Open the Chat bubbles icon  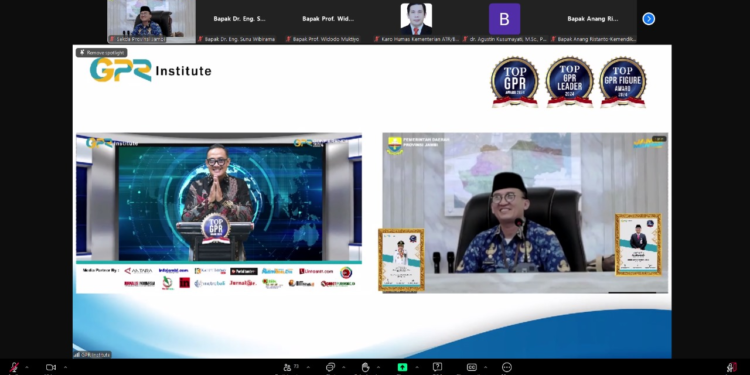pos(331,367)
